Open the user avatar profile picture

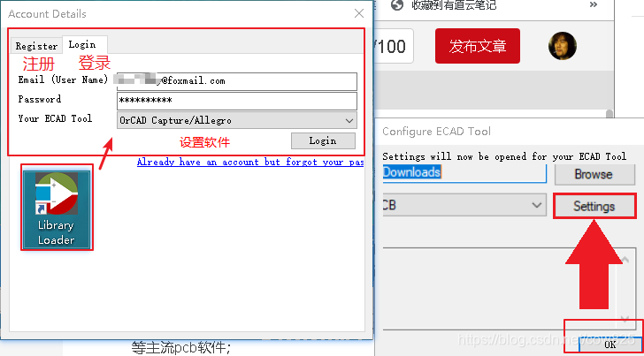point(563,46)
